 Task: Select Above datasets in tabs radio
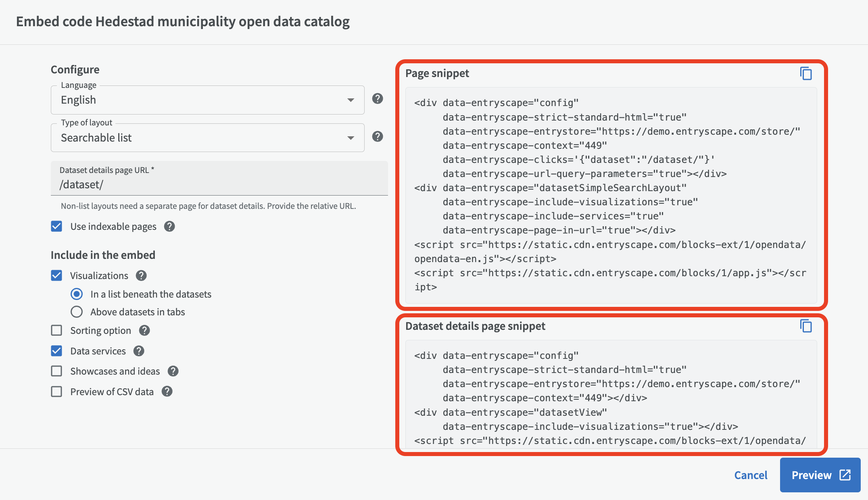click(x=77, y=312)
